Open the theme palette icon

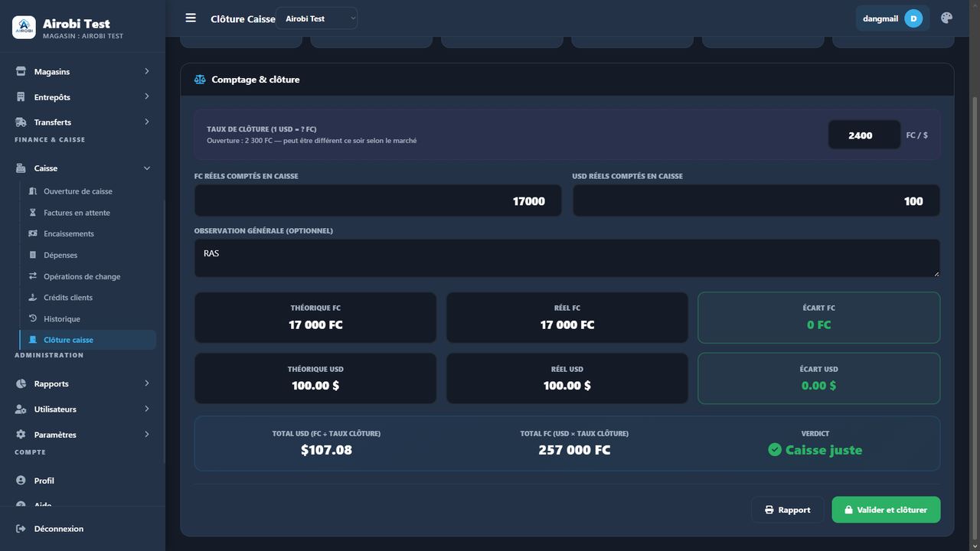[946, 18]
